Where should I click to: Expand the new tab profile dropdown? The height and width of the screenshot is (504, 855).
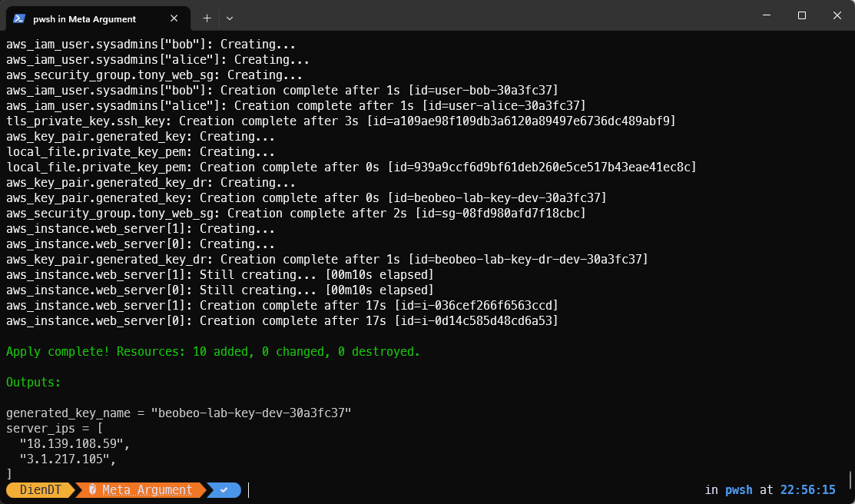229,18
